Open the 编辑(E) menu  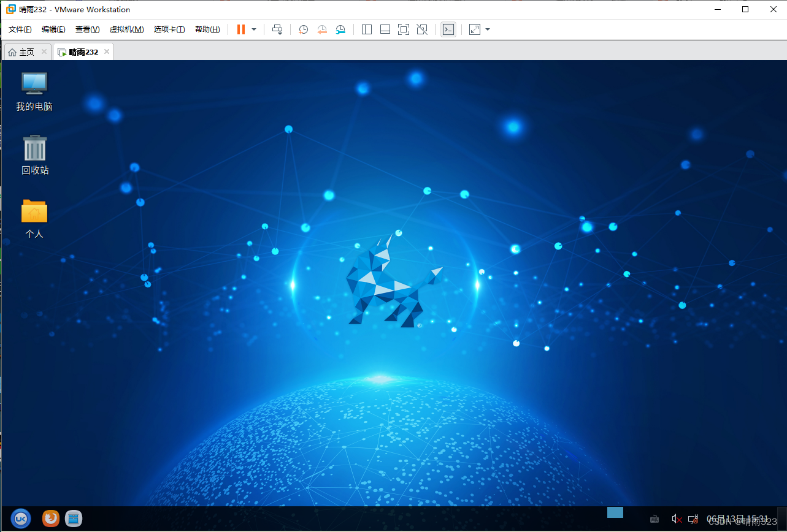coord(53,29)
